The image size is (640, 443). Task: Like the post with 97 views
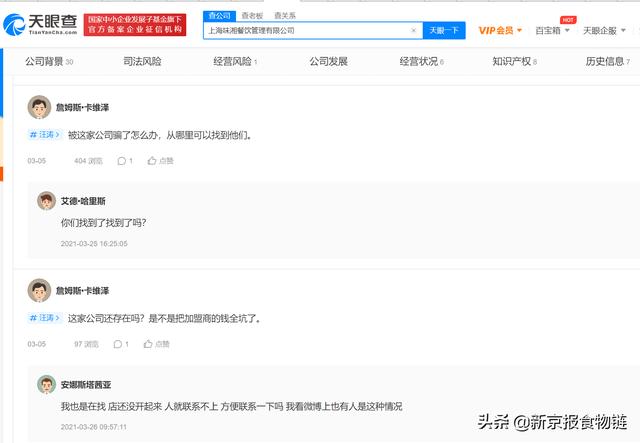(x=156, y=344)
